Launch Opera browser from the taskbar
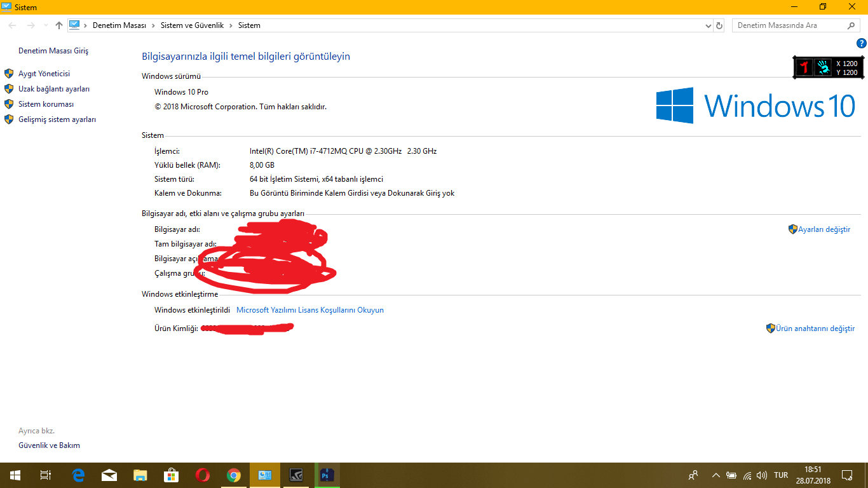This screenshot has width=868, height=488. [x=203, y=475]
